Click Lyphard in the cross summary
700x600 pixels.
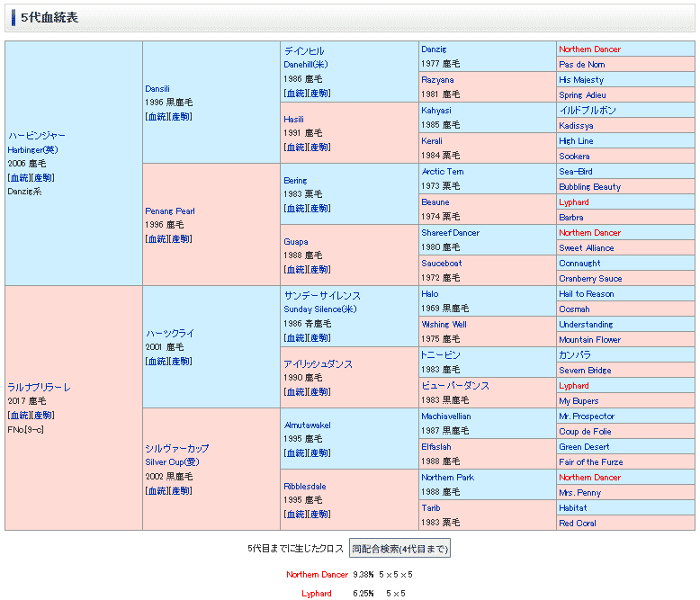click(317, 594)
